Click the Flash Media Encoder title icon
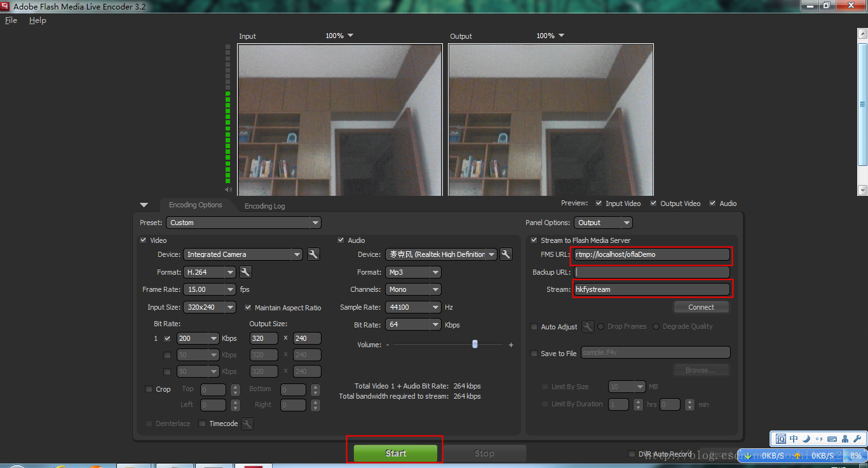The image size is (868, 468). click(5, 6)
